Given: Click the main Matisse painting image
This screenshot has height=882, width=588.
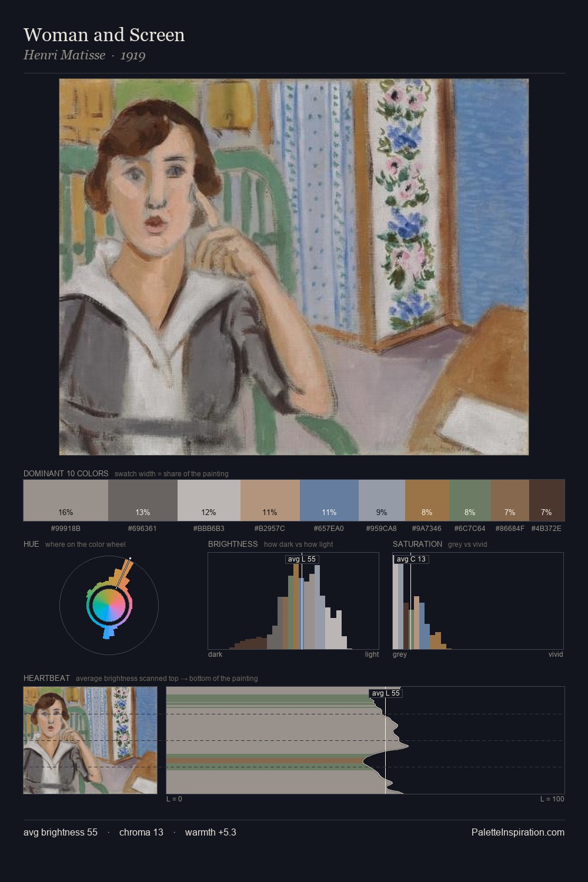Looking at the screenshot, I should 294,267.
